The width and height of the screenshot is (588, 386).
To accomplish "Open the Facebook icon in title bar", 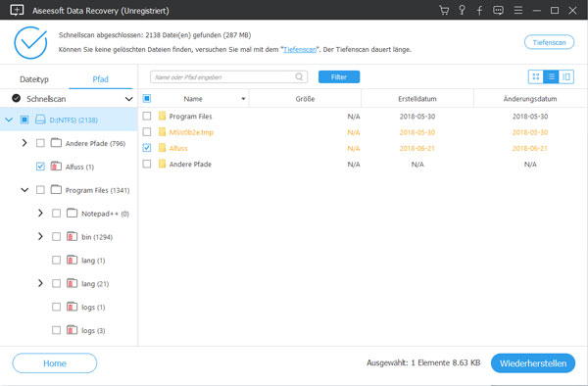I will coord(479,10).
